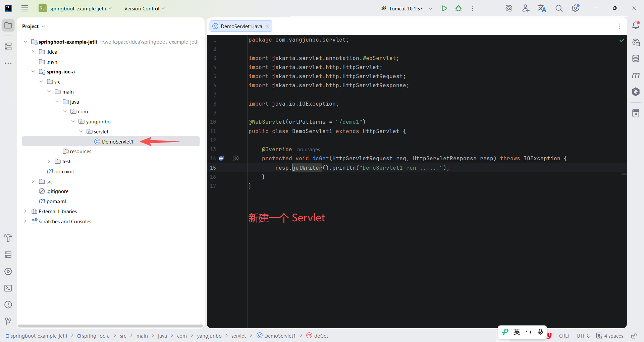Toggle IME language to English/Chinese
This screenshot has height=342, width=644.
tap(517, 332)
